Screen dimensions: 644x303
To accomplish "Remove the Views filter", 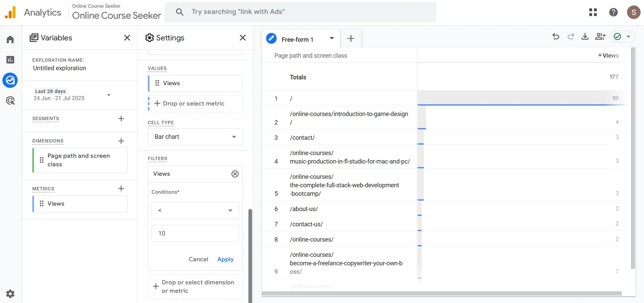I will pyautogui.click(x=235, y=174).
